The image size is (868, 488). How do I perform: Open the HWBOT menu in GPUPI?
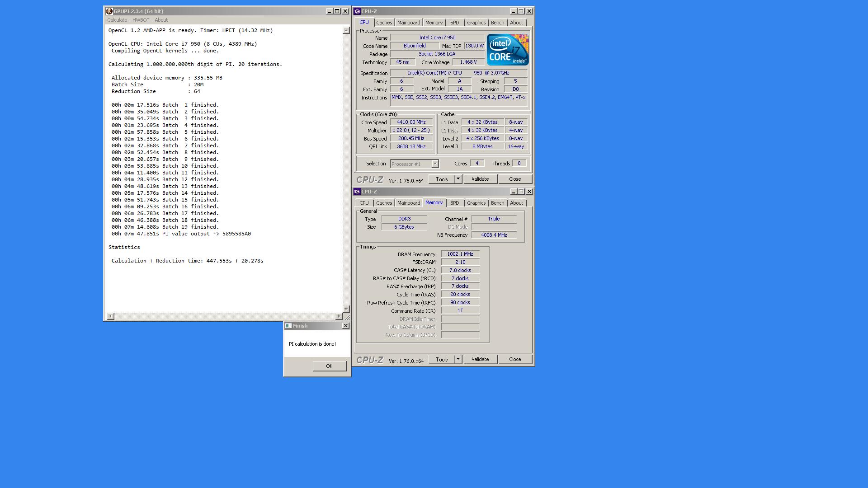coord(141,20)
